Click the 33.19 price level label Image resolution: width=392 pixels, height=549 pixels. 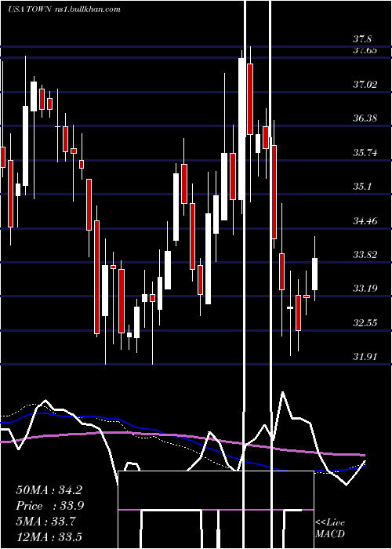[x=365, y=289]
